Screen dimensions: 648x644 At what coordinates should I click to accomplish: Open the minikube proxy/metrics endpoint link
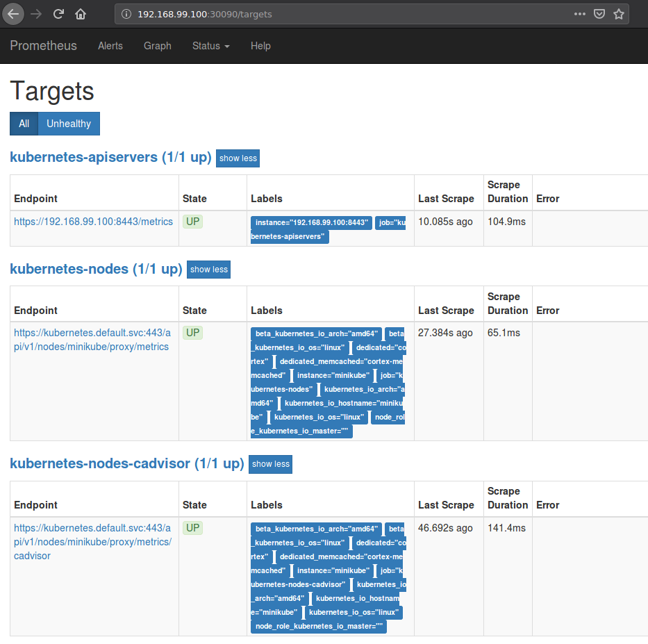pyautogui.click(x=92, y=340)
